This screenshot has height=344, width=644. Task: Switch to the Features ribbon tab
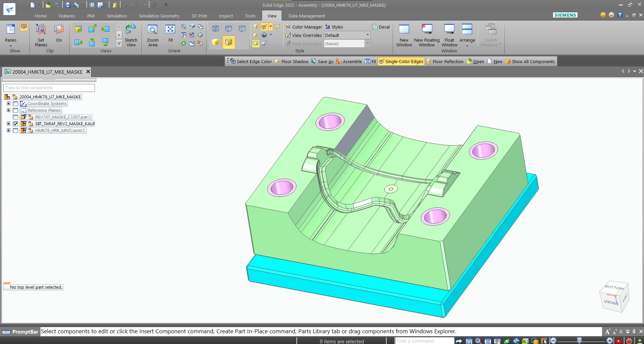(x=67, y=16)
